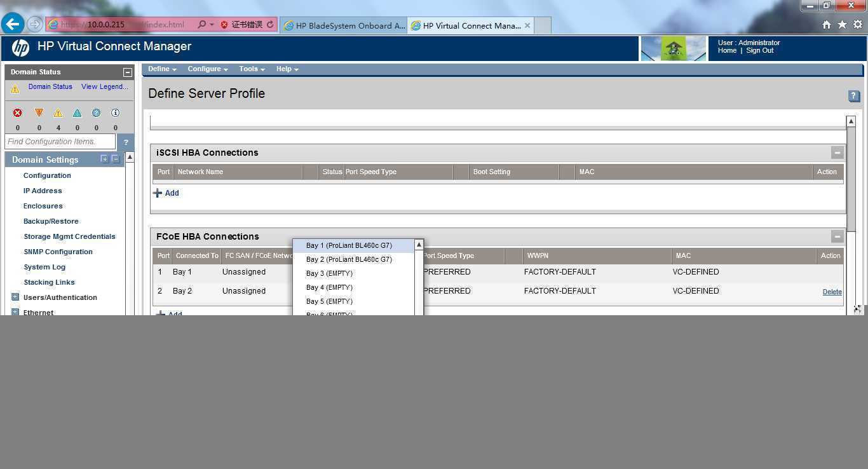The image size is (868, 469).
Task: Select Bay 2 (ProLiant BL460c G7) option
Action: click(353, 259)
